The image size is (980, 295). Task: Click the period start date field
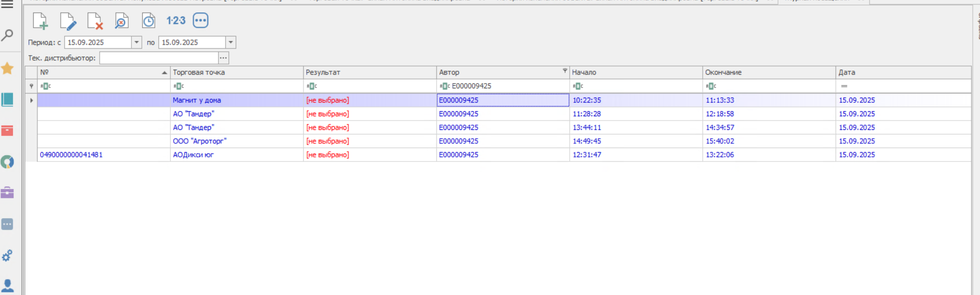pos(98,43)
